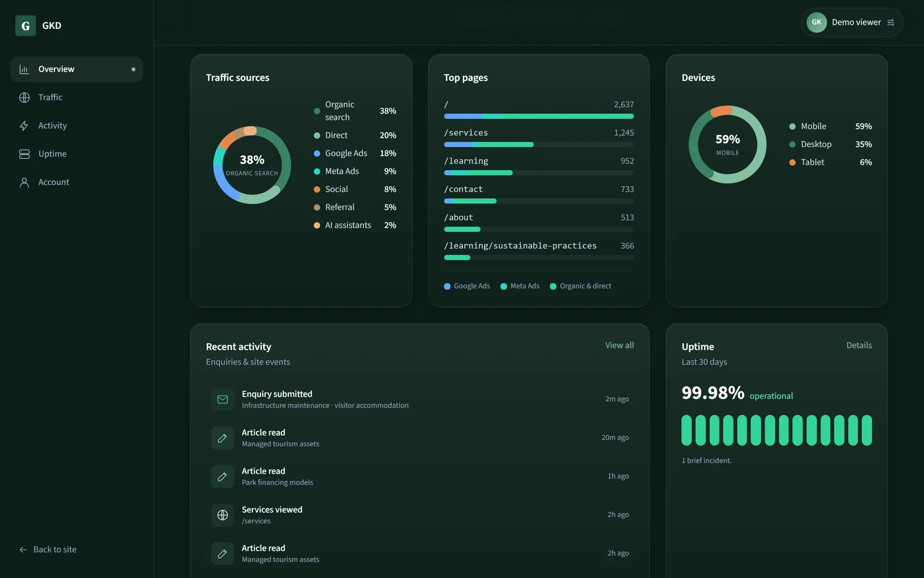Open the Demo viewer menu
Image resolution: width=924 pixels, height=578 pixels.
tap(852, 23)
